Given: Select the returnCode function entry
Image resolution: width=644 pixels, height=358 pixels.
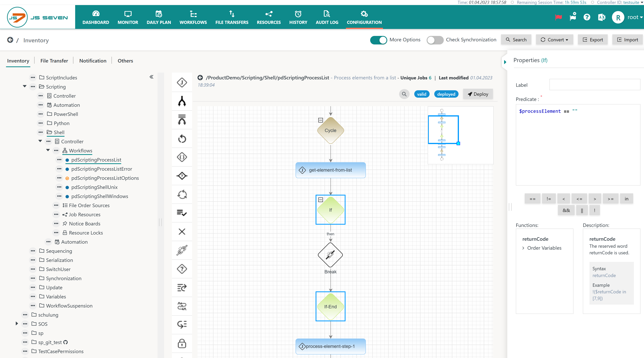Looking at the screenshot, I should 535,239.
